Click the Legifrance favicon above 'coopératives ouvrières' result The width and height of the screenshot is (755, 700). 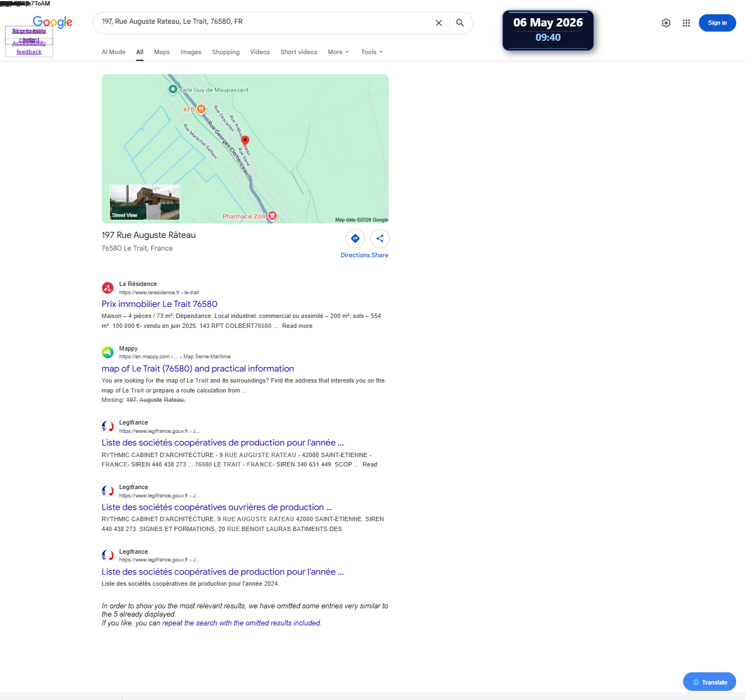click(108, 491)
